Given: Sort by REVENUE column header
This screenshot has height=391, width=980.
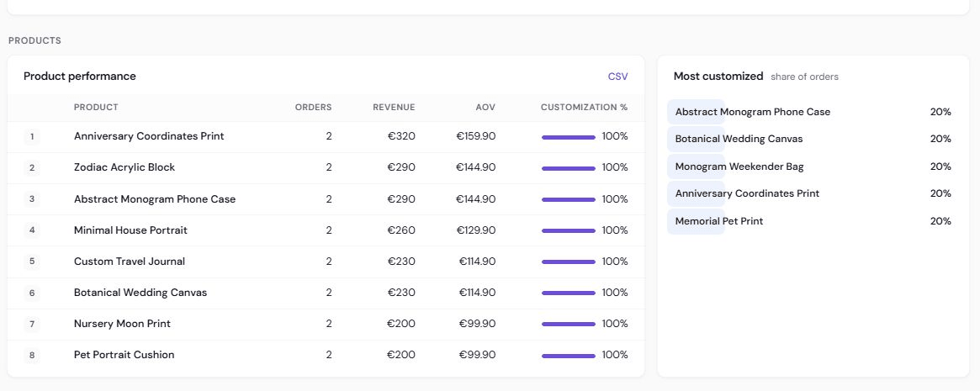Looking at the screenshot, I should [x=394, y=108].
